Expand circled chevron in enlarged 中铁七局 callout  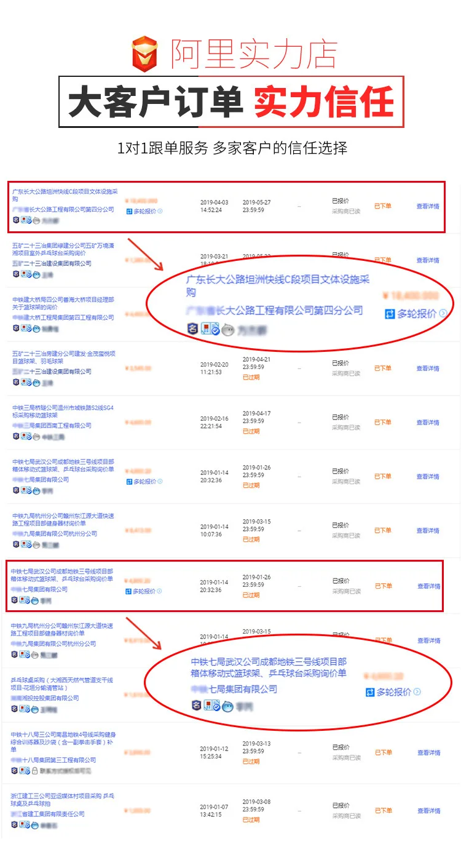click(x=417, y=692)
